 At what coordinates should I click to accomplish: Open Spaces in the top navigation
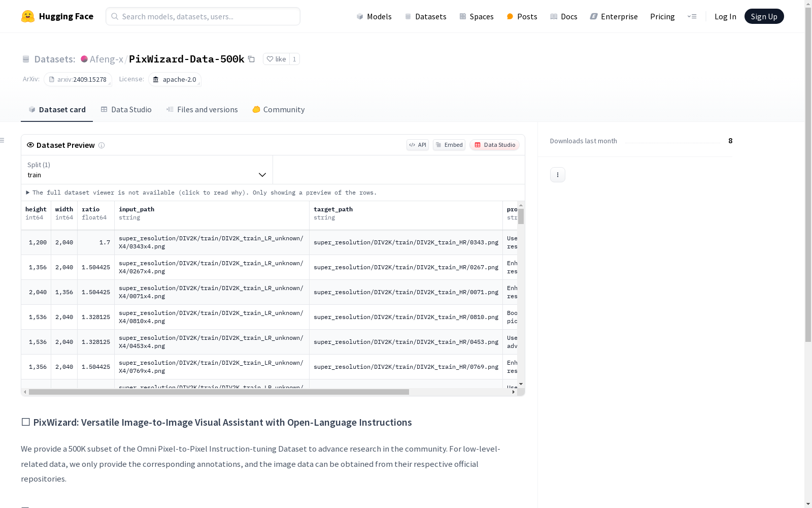(x=476, y=16)
